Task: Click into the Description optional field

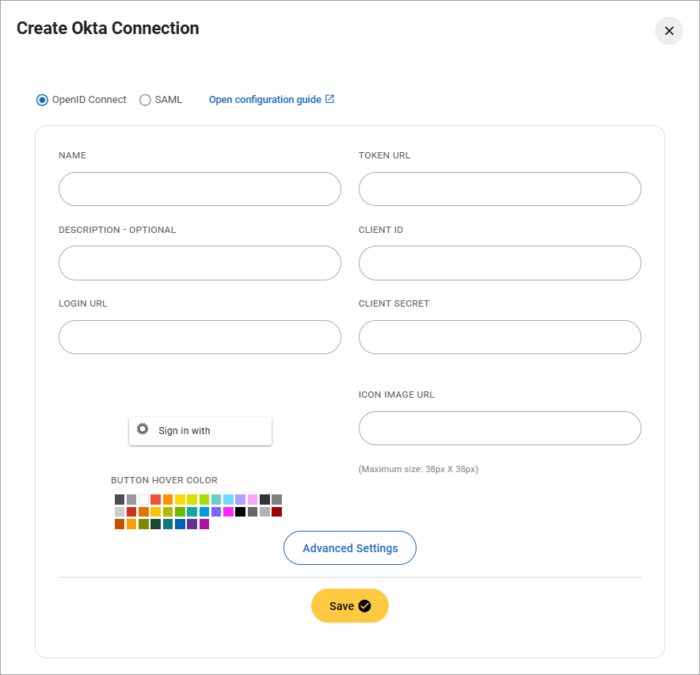Action: pos(200,263)
